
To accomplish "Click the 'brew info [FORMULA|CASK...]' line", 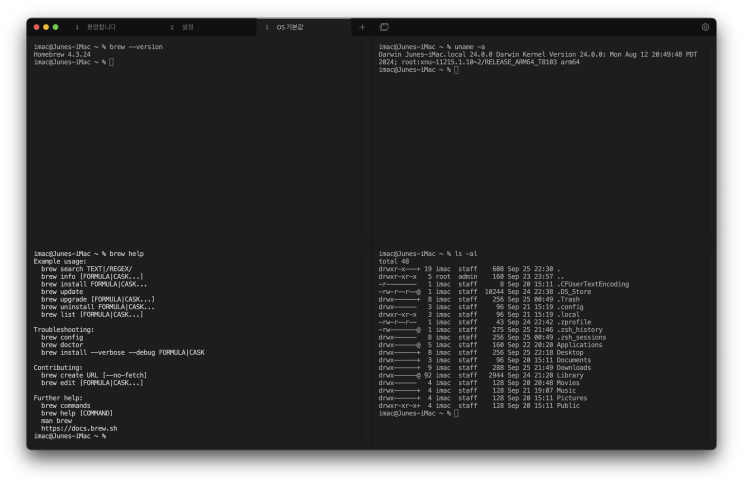I will coord(92,276).
